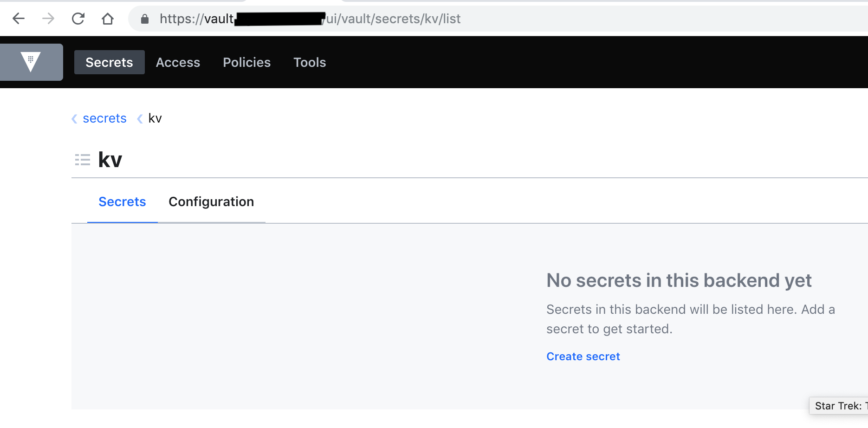Select the Secrets tab under kv
The height and width of the screenshot is (428, 868).
(122, 201)
